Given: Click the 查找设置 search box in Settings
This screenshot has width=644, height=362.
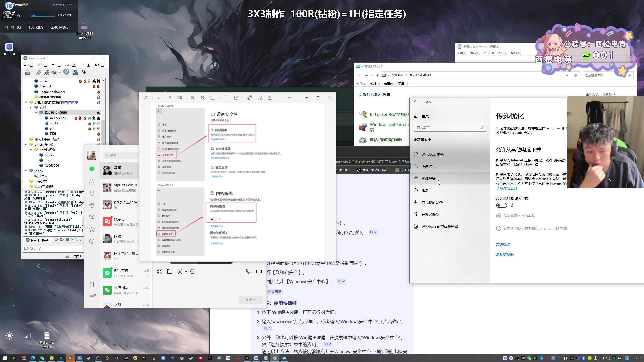Looking at the screenshot, I should pos(450,128).
